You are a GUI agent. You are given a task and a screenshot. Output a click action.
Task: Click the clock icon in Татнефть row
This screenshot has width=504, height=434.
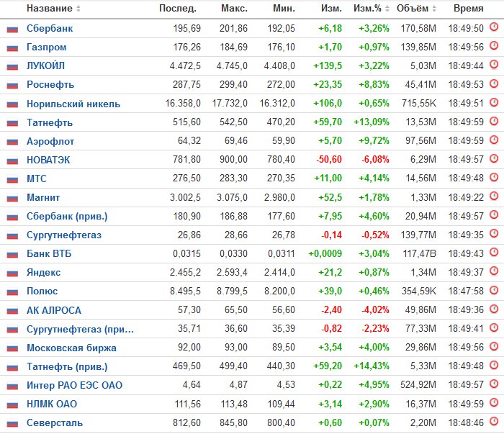click(494, 121)
